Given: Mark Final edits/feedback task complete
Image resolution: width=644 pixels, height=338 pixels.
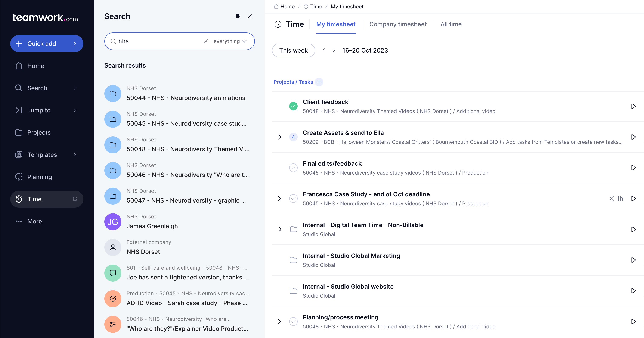Looking at the screenshot, I should click(293, 168).
